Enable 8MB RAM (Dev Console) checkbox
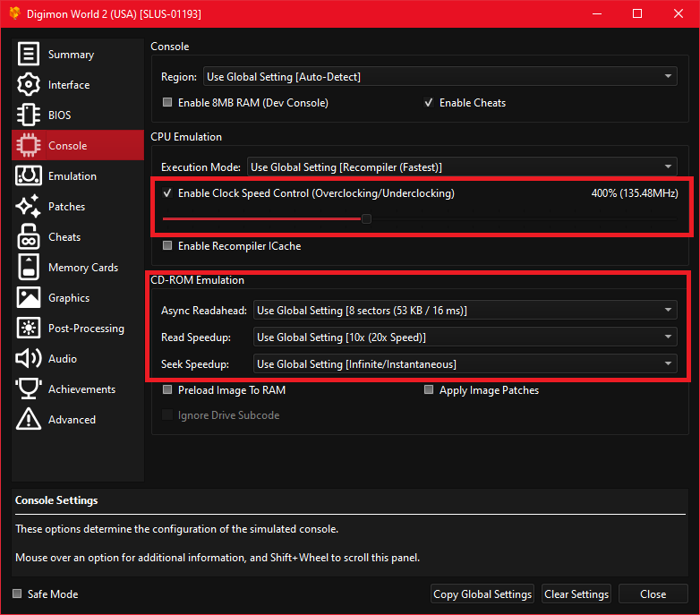Image resolution: width=700 pixels, height=615 pixels. pyautogui.click(x=167, y=102)
